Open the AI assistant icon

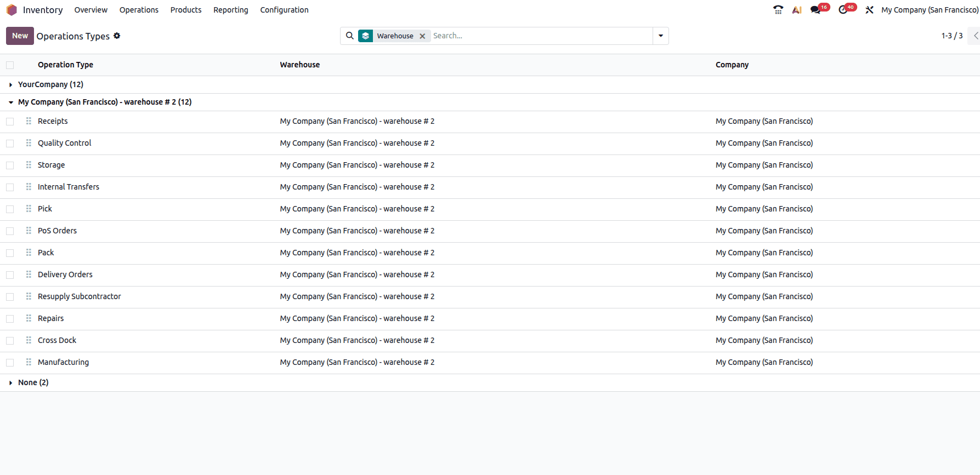click(x=797, y=10)
